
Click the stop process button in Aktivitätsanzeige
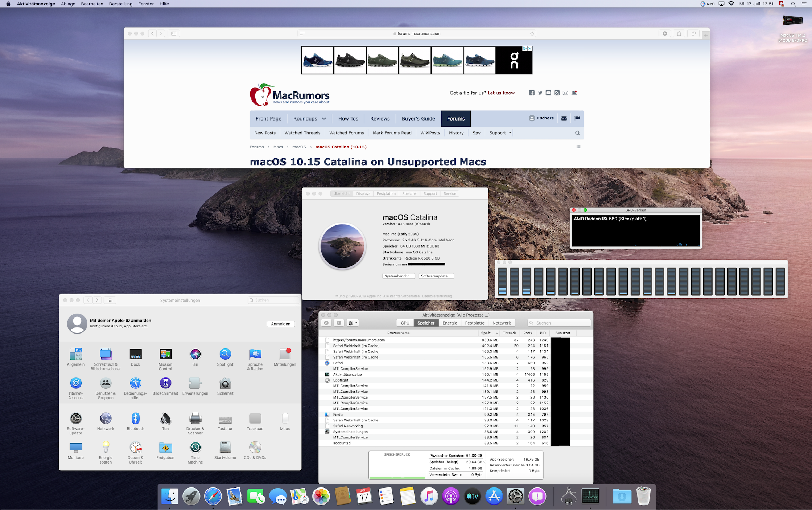(326, 323)
